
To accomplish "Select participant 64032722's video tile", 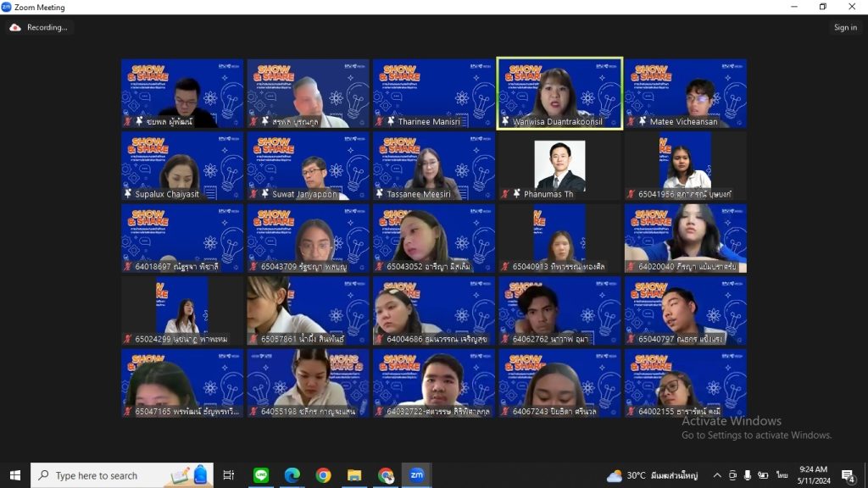I will click(433, 384).
